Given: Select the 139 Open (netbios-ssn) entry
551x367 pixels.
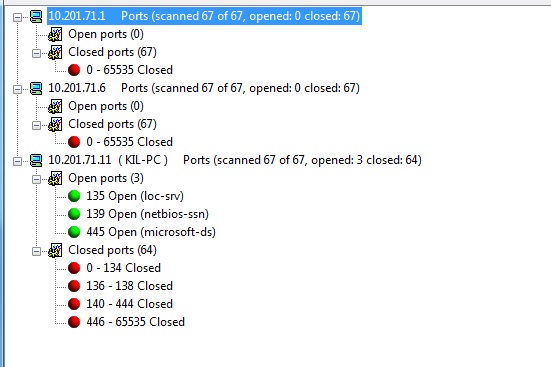Looking at the screenshot, I should [148, 214].
